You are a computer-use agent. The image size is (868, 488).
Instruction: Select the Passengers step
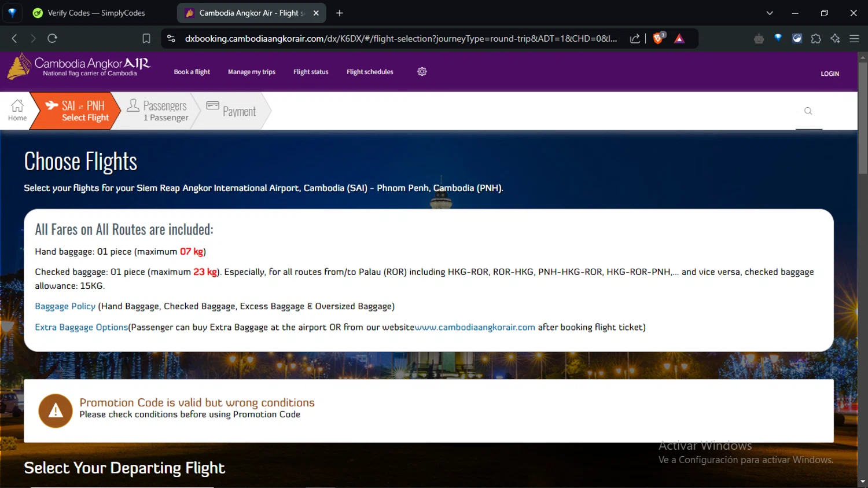point(157,111)
